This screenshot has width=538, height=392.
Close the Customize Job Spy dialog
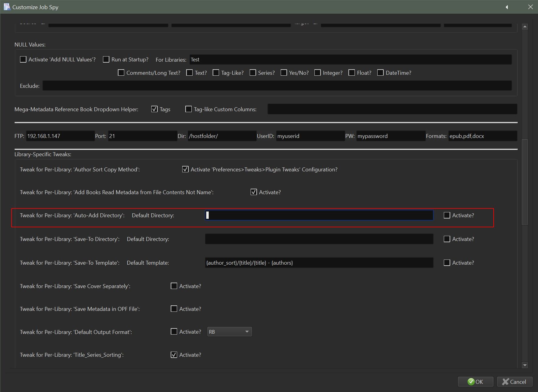tap(530, 7)
